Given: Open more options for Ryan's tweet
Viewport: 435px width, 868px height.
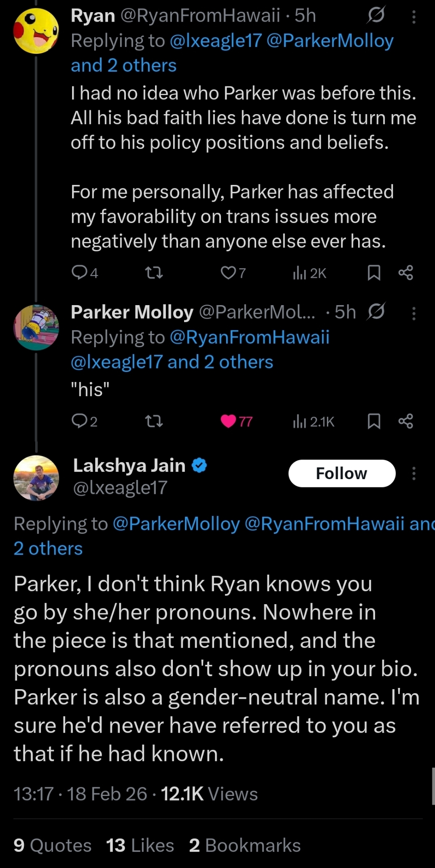Looking at the screenshot, I should [414, 17].
